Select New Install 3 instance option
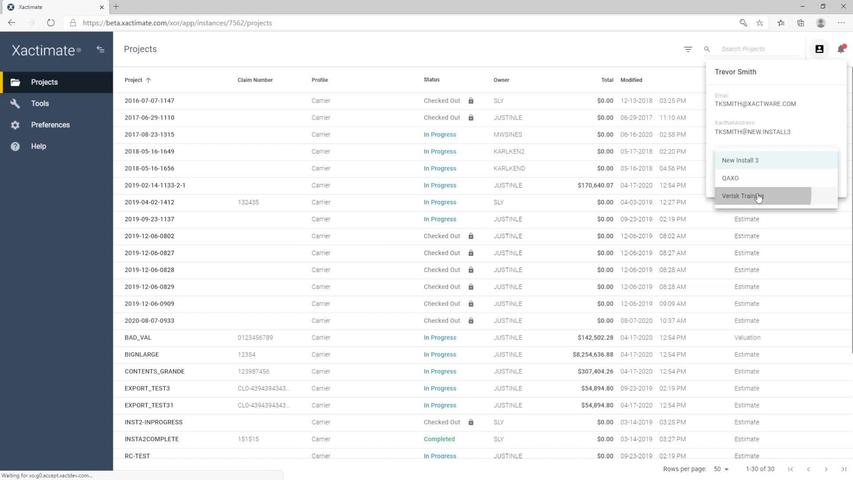The image size is (853, 480). click(740, 160)
